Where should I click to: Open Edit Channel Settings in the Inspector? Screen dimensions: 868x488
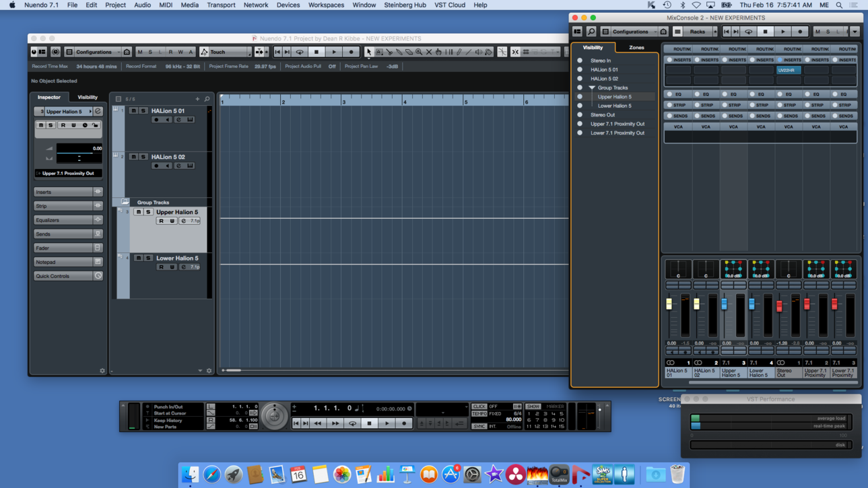pos(98,112)
